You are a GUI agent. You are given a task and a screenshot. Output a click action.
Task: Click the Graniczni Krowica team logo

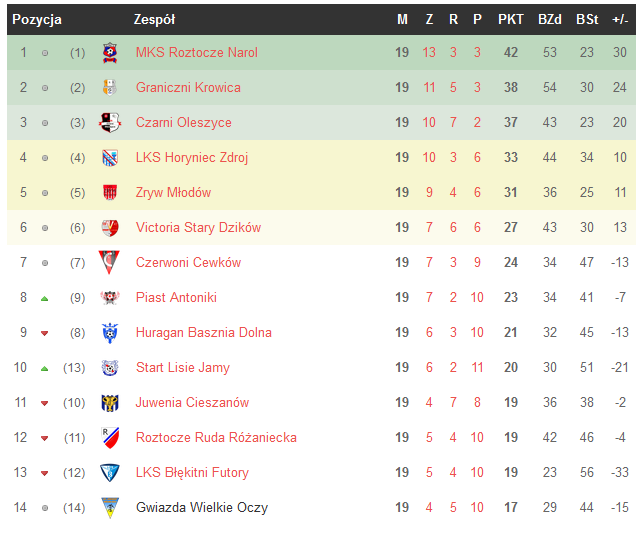click(x=110, y=88)
